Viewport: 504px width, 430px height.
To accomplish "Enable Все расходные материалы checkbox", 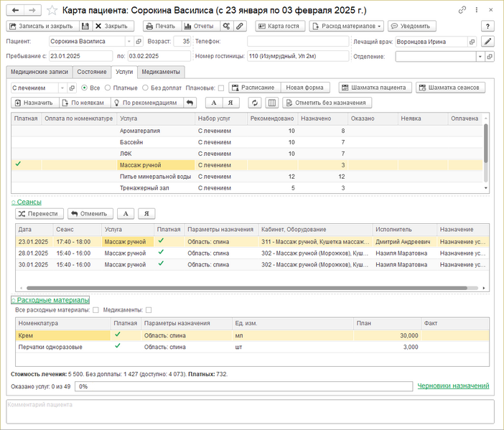I will [x=95, y=310].
